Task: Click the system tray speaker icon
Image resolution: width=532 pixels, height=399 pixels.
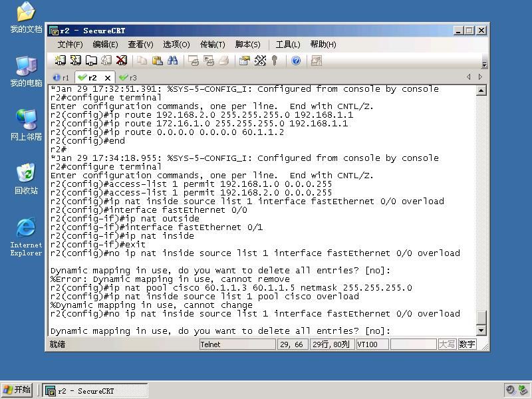Action: pos(510,390)
